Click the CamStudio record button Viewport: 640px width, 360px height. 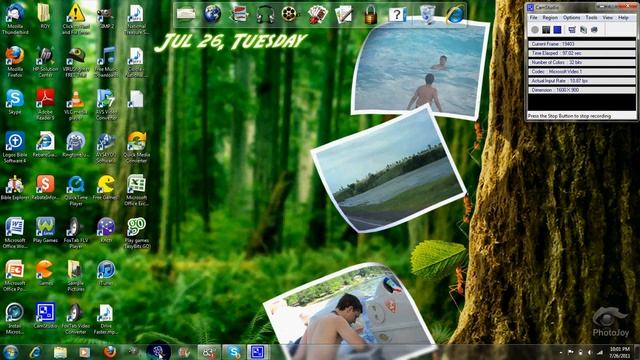(535, 30)
